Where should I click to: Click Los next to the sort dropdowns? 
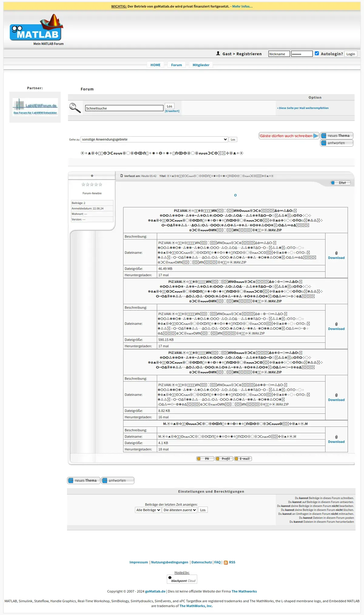tap(203, 510)
